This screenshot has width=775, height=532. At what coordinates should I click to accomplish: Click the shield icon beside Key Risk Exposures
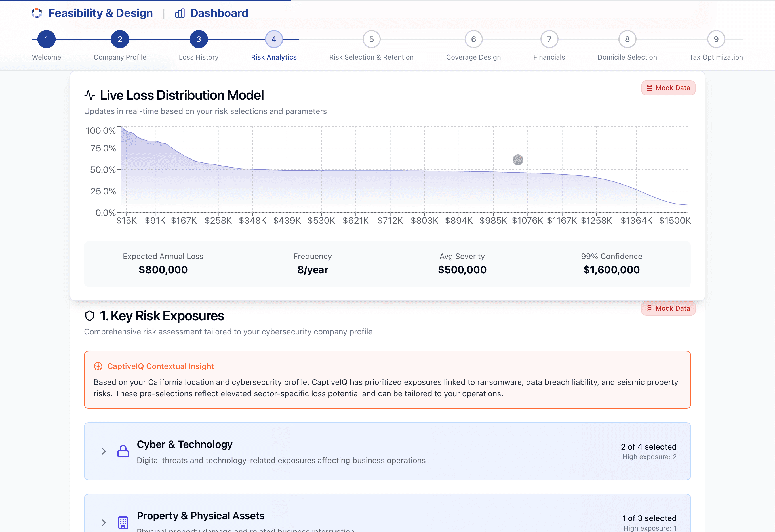pyautogui.click(x=89, y=316)
